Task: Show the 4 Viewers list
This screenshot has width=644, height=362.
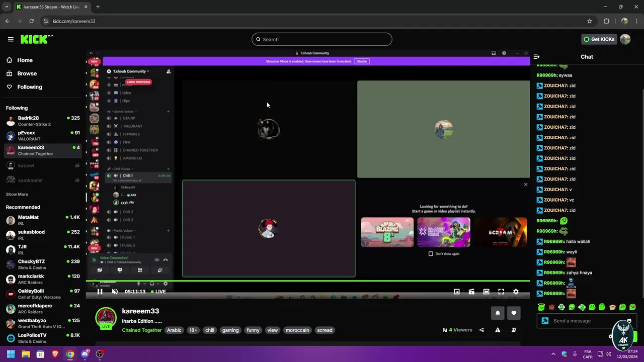Action: click(457, 330)
